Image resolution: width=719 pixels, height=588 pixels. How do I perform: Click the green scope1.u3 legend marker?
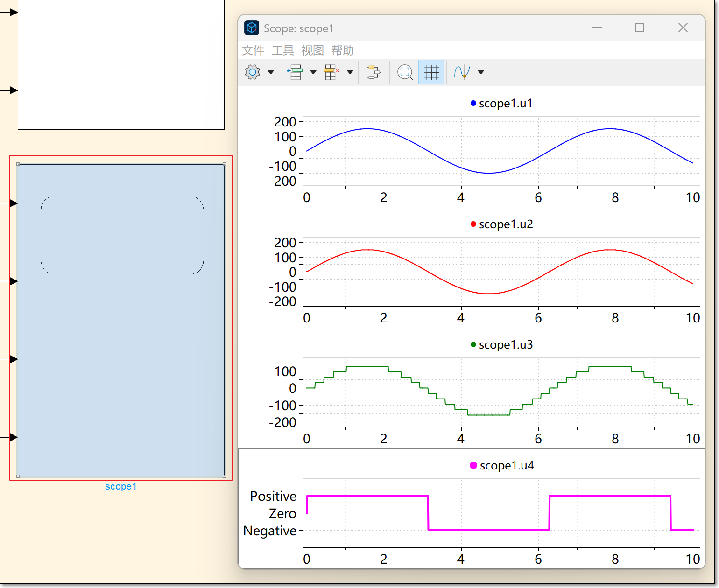tap(473, 344)
